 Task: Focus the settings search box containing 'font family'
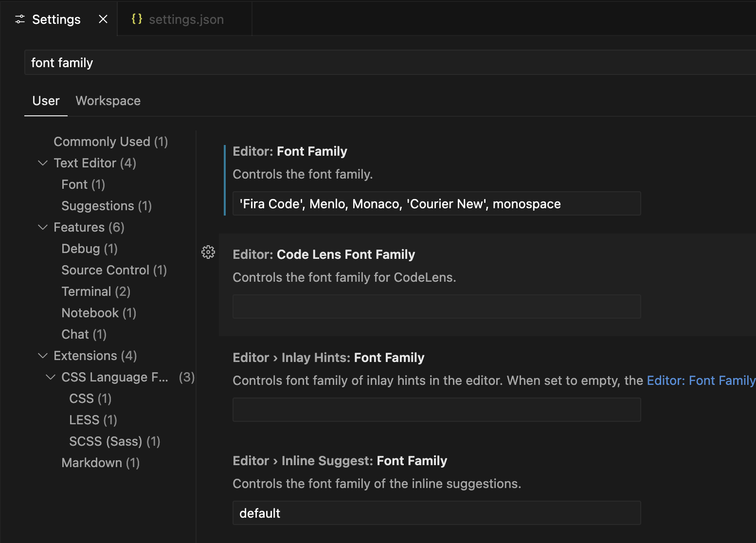click(390, 63)
